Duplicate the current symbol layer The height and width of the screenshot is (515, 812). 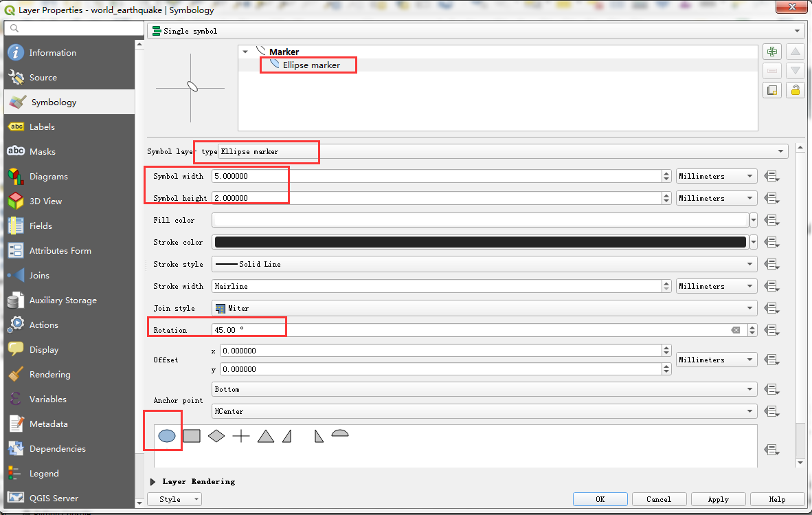click(772, 90)
